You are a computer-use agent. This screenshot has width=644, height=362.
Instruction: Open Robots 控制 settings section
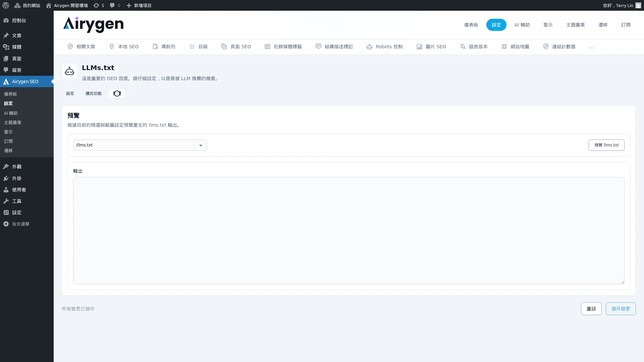(x=385, y=47)
